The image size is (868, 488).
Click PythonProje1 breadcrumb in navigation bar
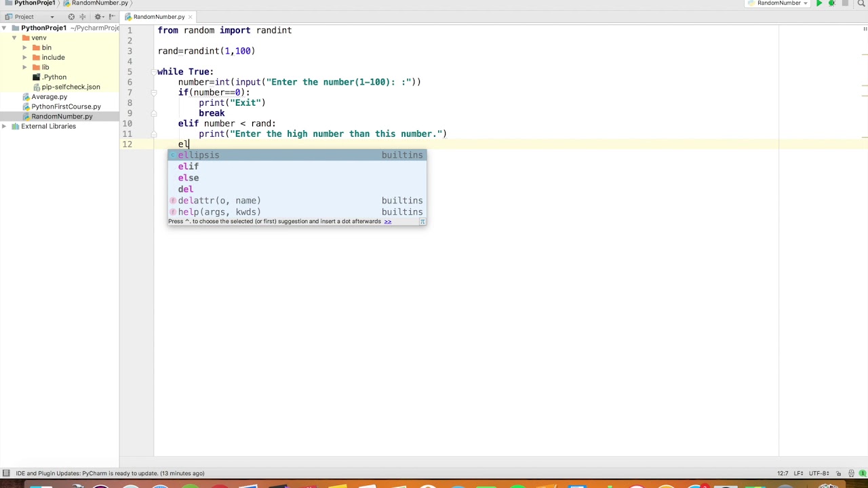30,3
